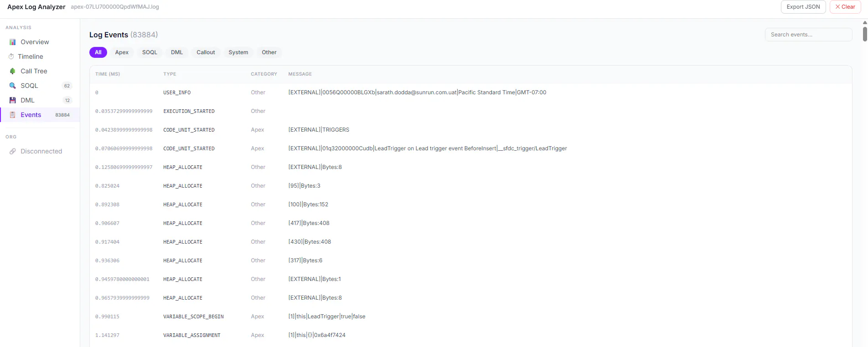Click the Export JSON button

click(803, 7)
